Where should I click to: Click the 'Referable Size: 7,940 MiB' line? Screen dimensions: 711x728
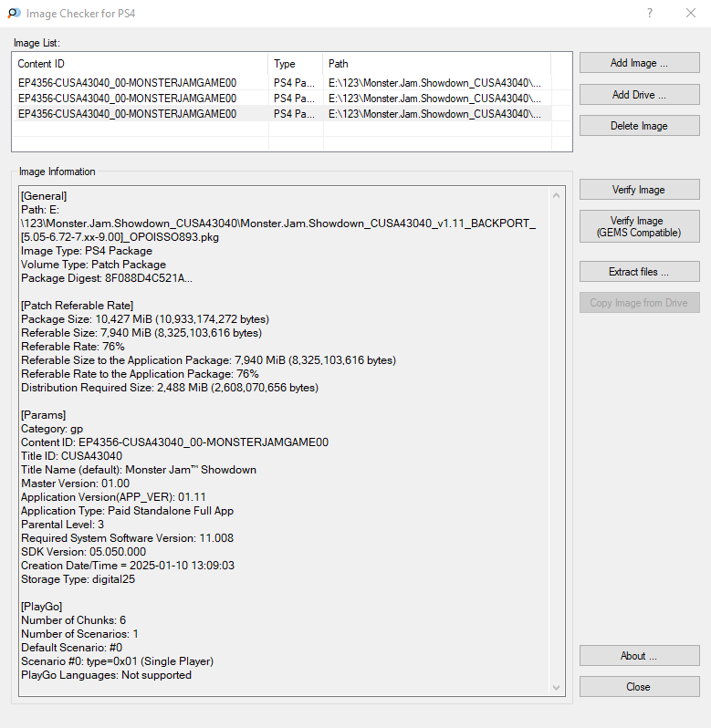(141, 333)
